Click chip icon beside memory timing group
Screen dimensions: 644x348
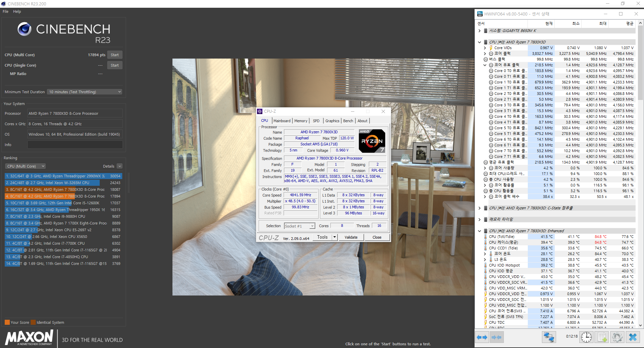tap(486, 219)
